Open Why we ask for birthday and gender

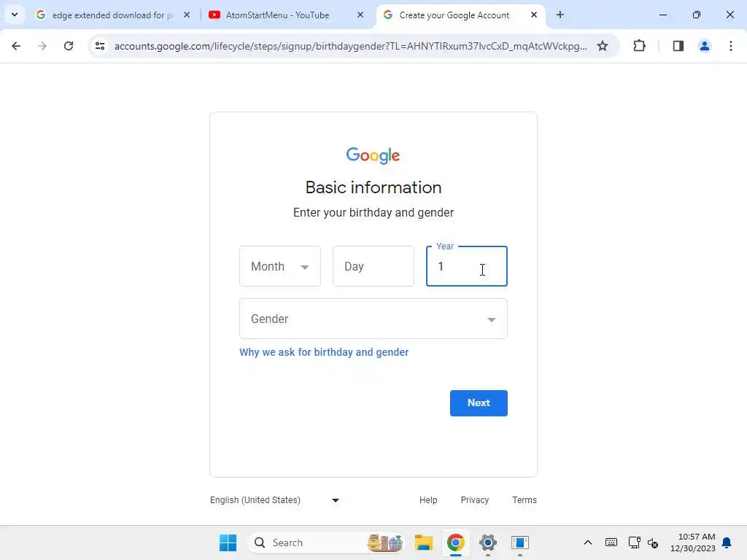tap(324, 352)
